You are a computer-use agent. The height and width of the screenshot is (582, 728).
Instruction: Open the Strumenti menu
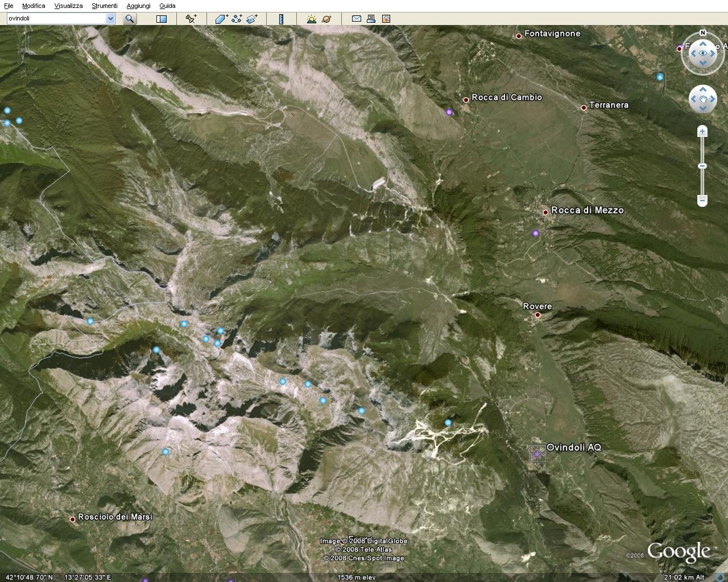(105, 6)
